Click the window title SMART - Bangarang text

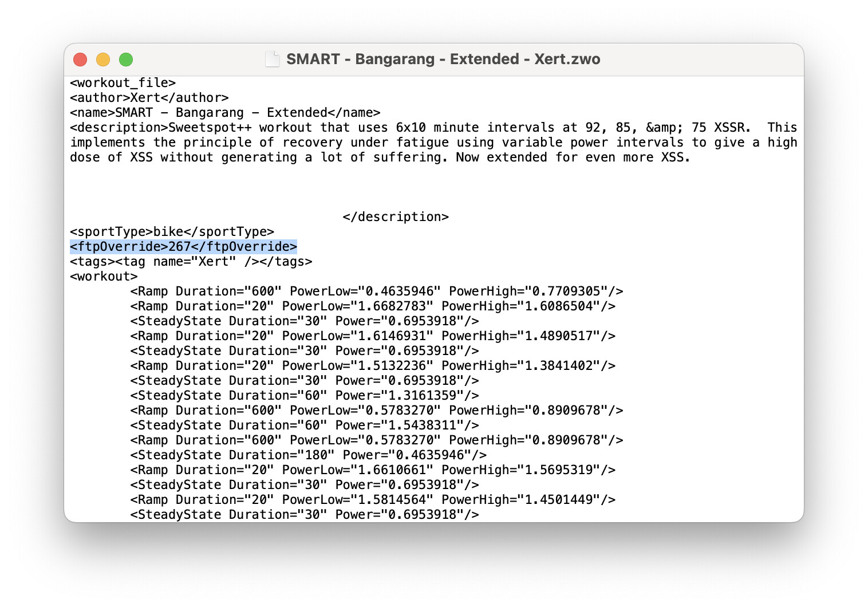tap(443, 59)
